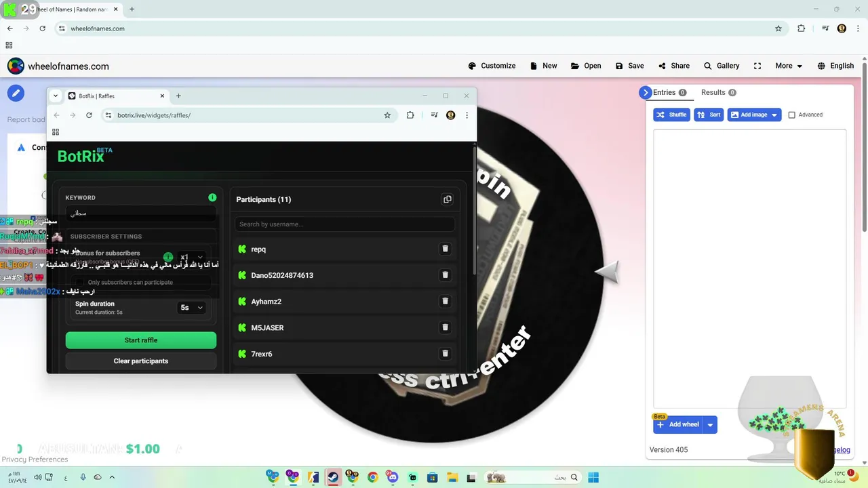Viewport: 868px width, 488px height.
Task: Open the Spin duration 5s dropdown
Action: coord(191,308)
